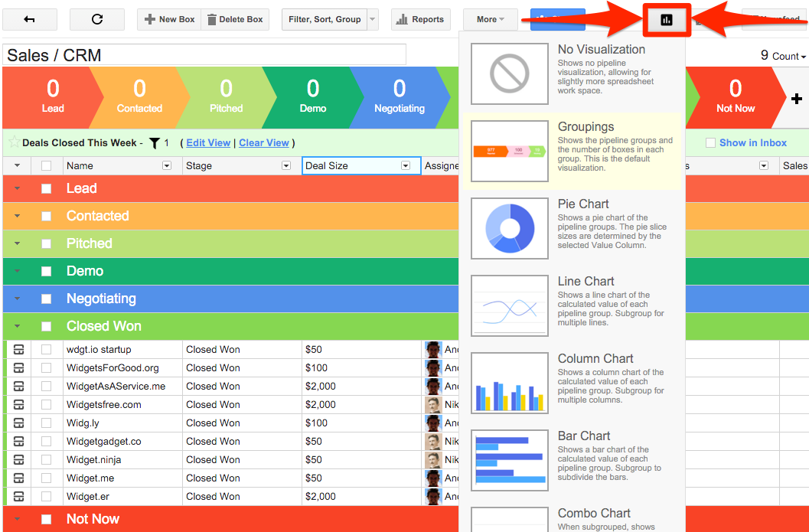This screenshot has width=809, height=532.
Task: Open the pipeline visualization chart icon
Action: tap(667, 20)
